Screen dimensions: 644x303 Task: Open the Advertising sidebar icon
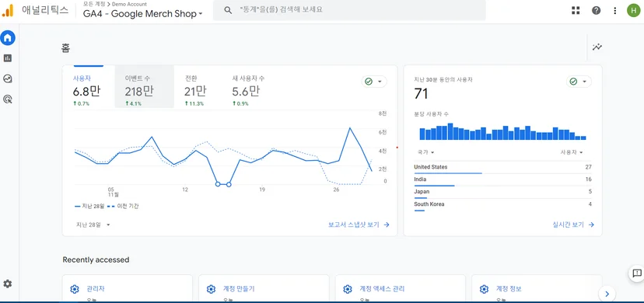click(x=8, y=99)
